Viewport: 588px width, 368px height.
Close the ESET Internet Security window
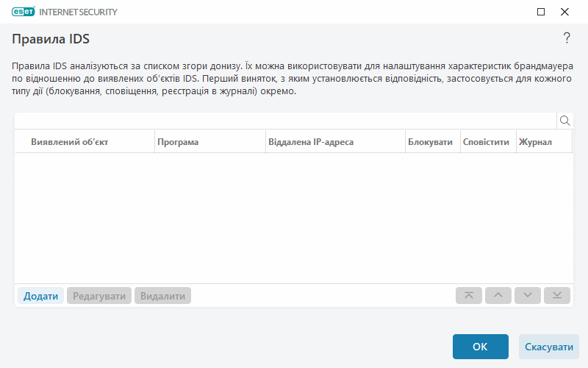564,12
